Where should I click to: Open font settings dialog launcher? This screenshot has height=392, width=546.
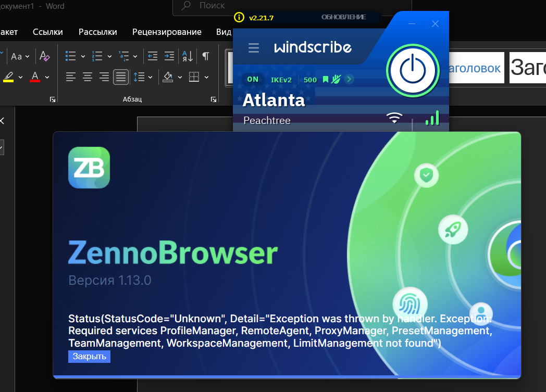click(x=53, y=100)
